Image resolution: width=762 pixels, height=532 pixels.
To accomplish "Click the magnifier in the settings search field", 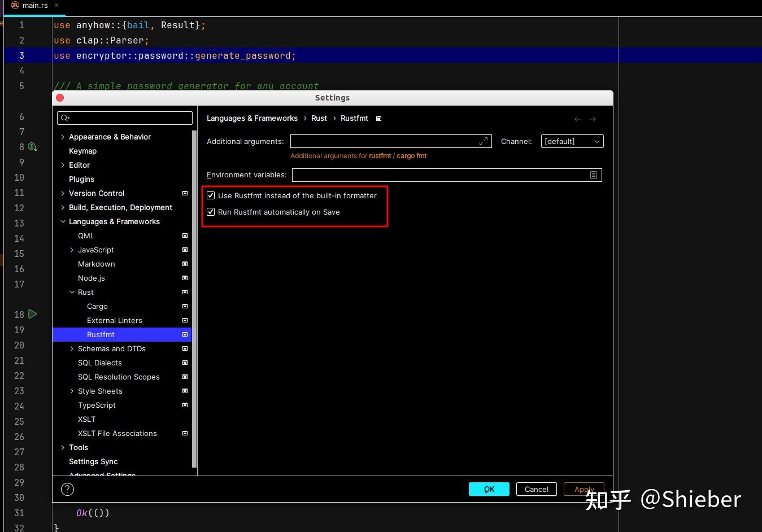I will pyautogui.click(x=65, y=117).
